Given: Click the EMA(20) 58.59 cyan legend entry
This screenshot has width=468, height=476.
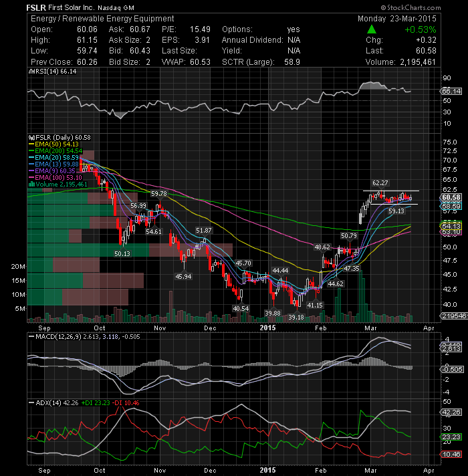Looking at the screenshot, I should pos(53,158).
